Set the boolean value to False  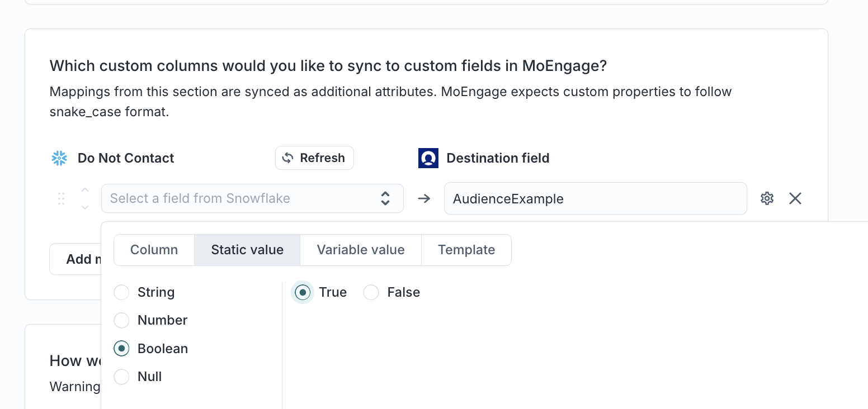371,292
